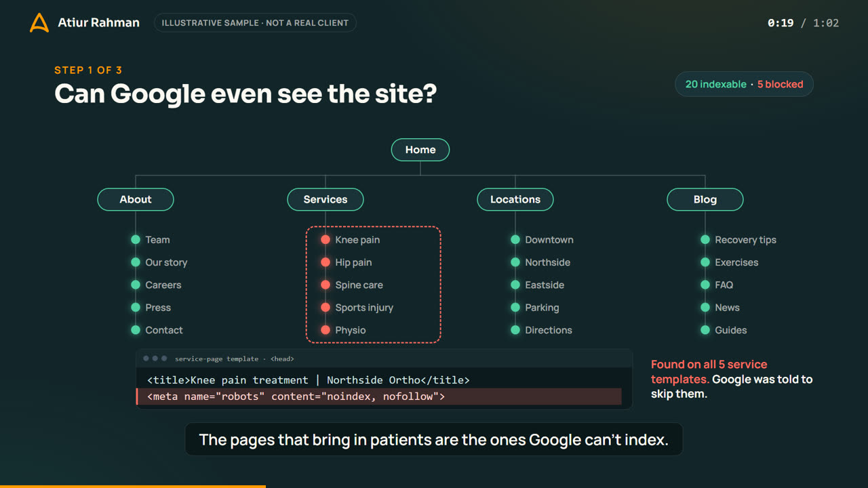Click the orange progress bar at the bottom

(133, 486)
